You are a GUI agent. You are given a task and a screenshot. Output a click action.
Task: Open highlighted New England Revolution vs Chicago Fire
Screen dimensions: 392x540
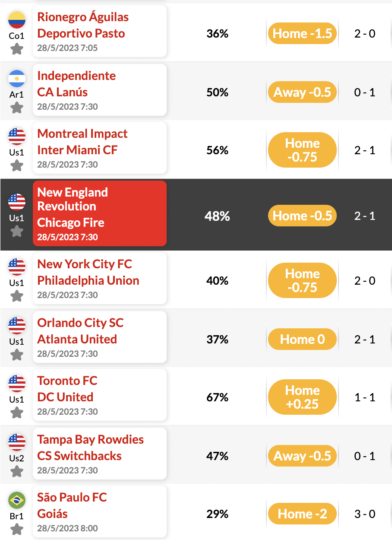100,213
